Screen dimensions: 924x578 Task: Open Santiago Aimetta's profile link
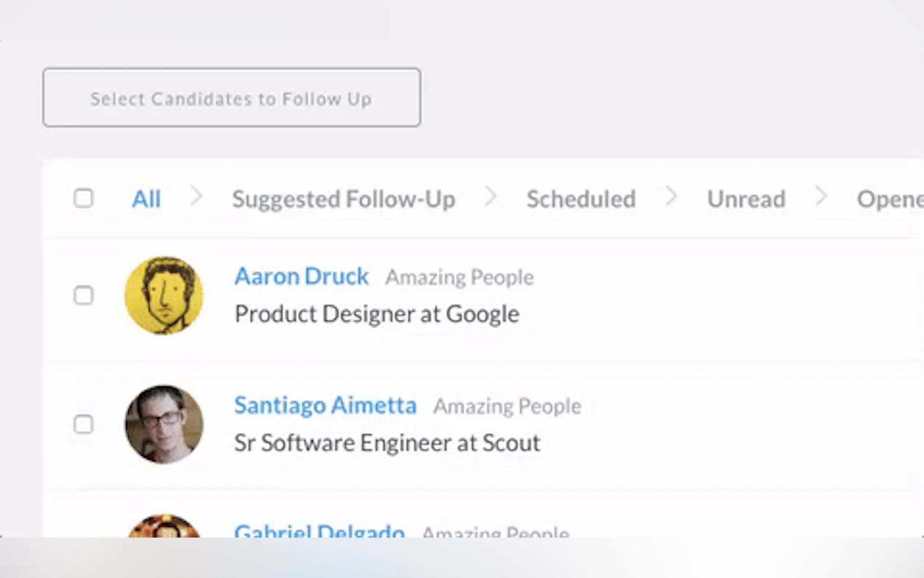(325, 405)
